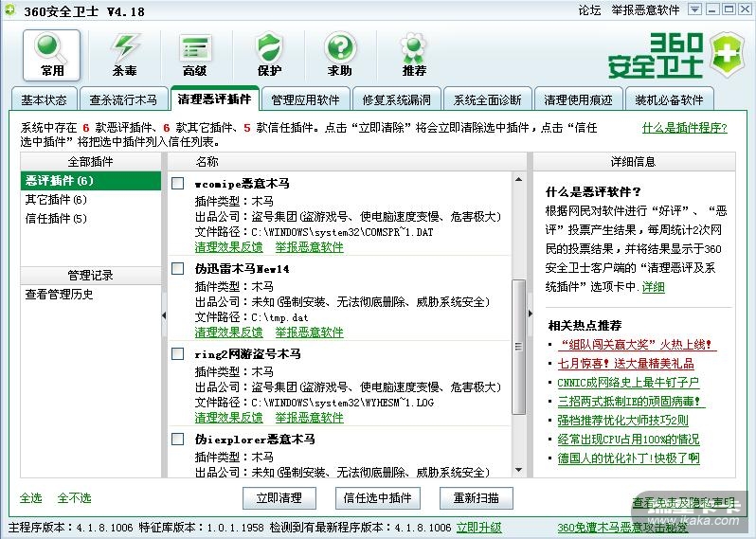Open 强档推荐优化大师技巧2则 link
The width and height of the screenshot is (756, 539).
[623, 421]
